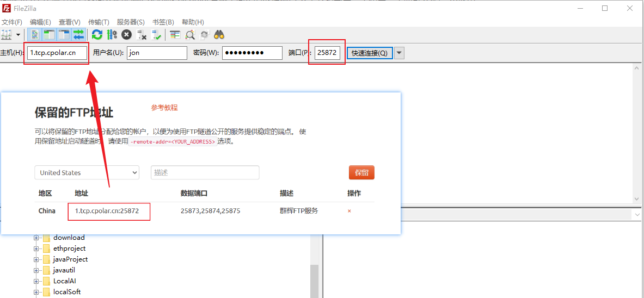The height and width of the screenshot is (298, 644).
Task: Select the download folder
Action: [69, 237]
